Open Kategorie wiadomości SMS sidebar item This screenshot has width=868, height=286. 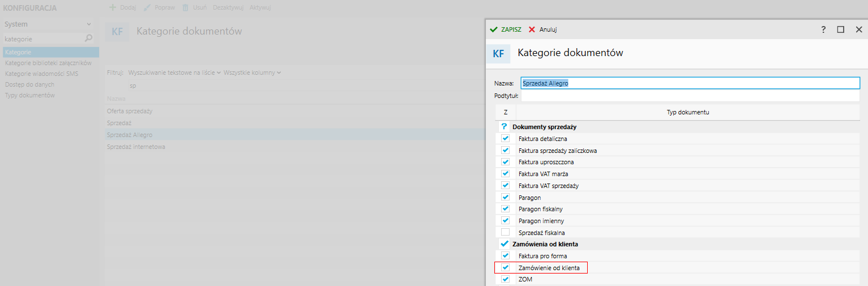point(42,74)
